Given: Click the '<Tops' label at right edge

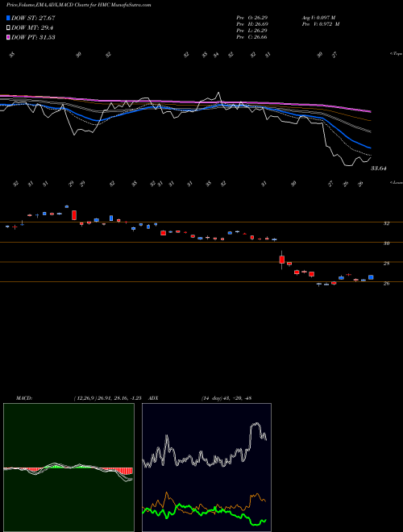Looking at the screenshot, I should pos(397,54).
